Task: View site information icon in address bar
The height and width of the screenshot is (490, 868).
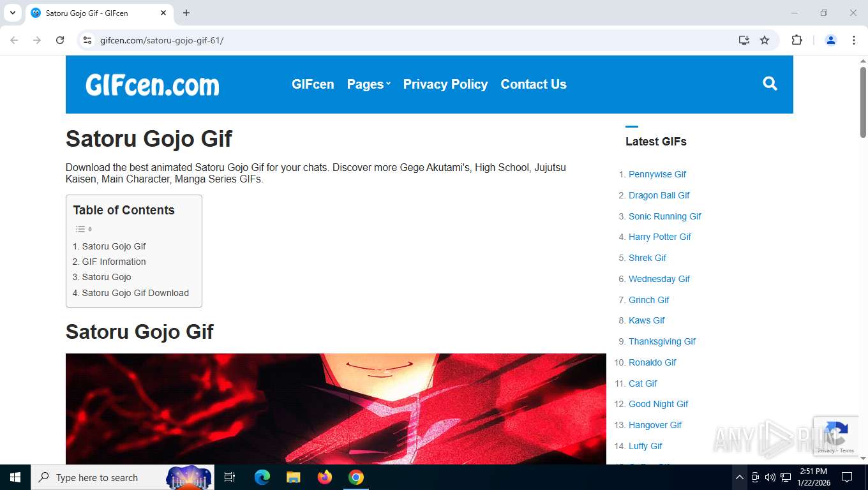Action: click(88, 40)
